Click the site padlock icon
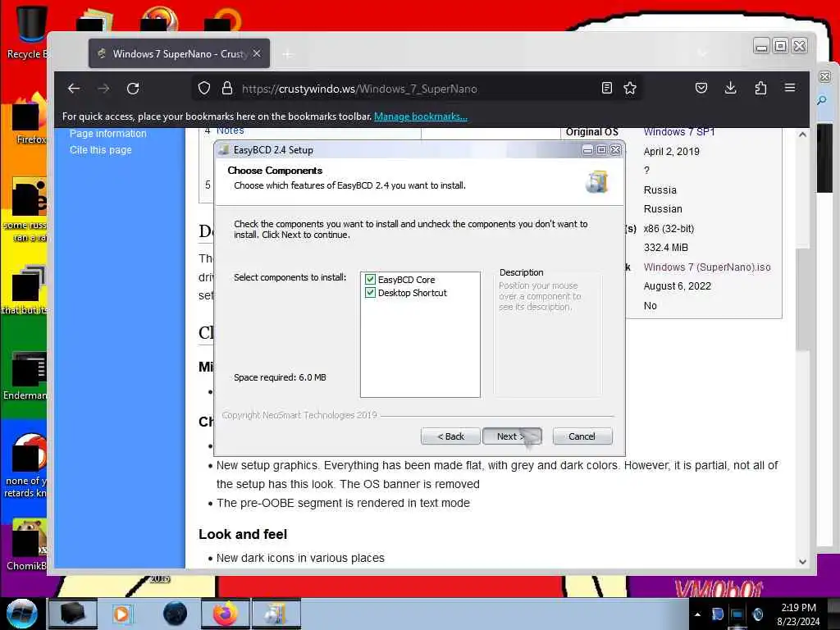This screenshot has height=630, width=840. pyautogui.click(x=227, y=88)
